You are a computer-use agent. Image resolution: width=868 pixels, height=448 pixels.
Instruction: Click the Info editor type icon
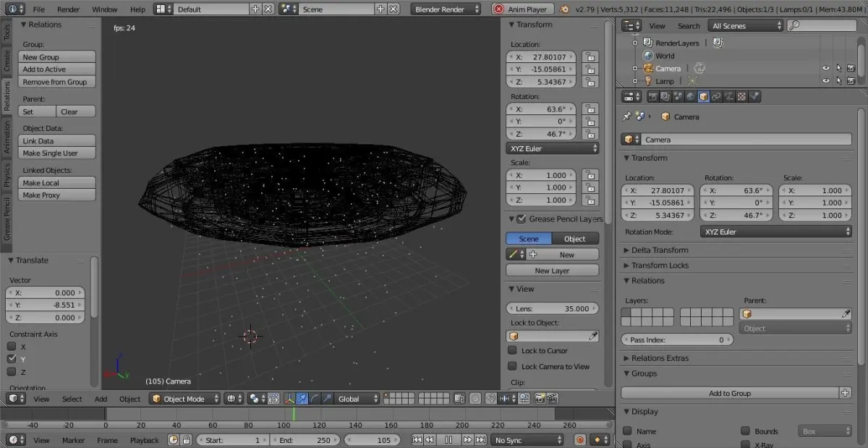tap(12, 9)
